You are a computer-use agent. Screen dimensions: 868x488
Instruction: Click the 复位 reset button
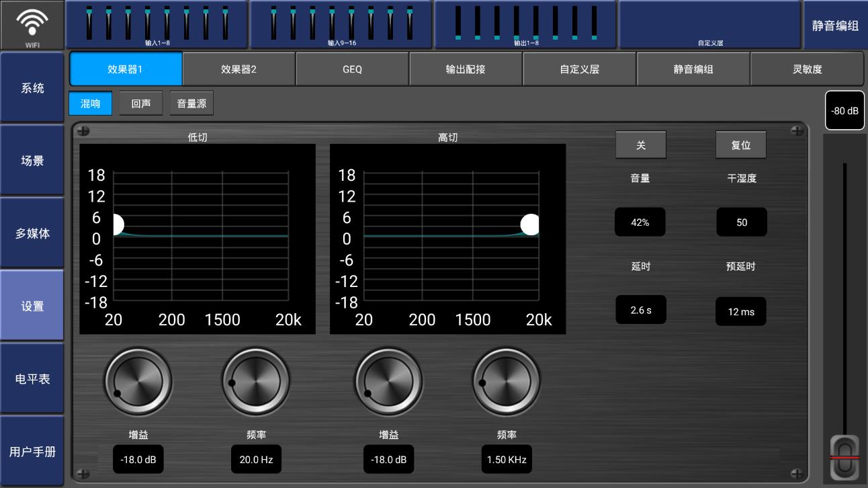coord(741,145)
